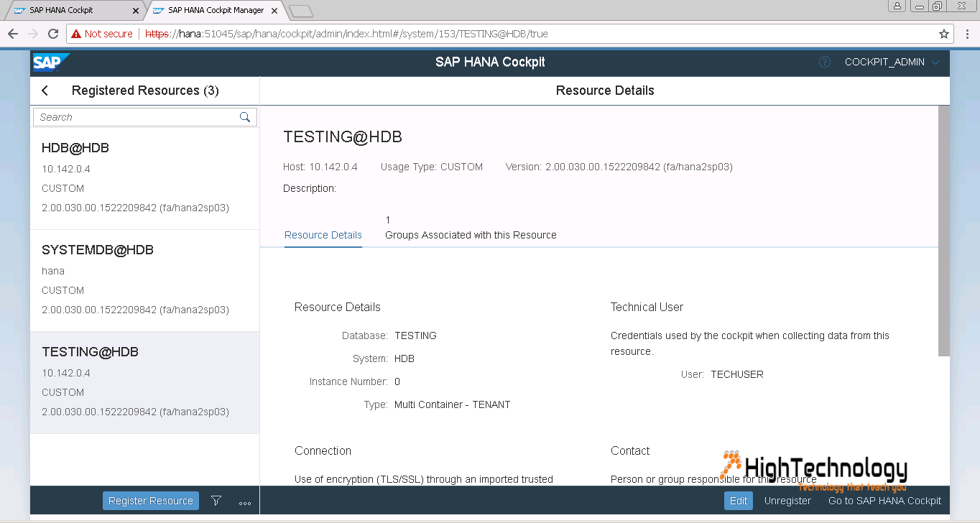
Task: Select the SYSTEMDB@HDB resource
Action: (x=144, y=281)
